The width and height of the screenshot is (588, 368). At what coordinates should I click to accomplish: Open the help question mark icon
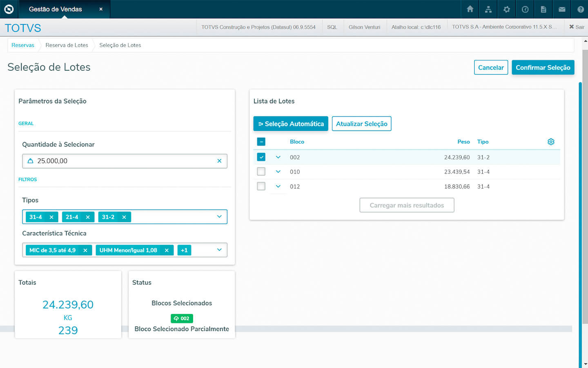point(580,9)
